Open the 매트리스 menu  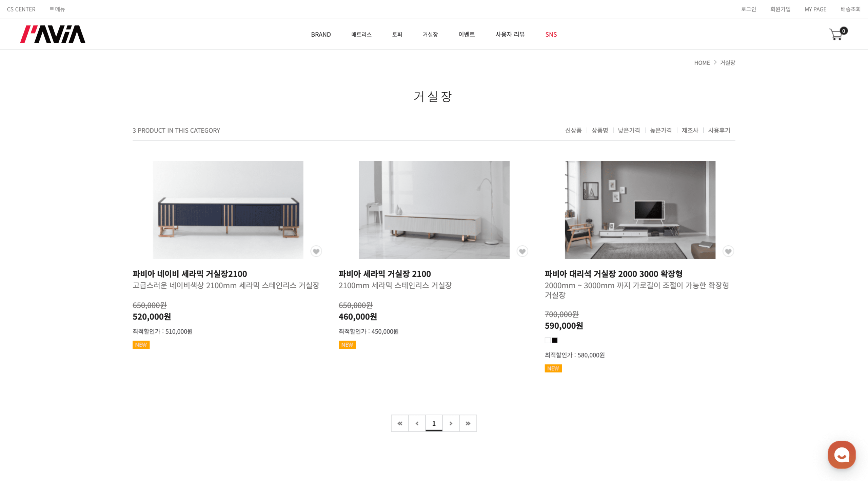coord(361,34)
